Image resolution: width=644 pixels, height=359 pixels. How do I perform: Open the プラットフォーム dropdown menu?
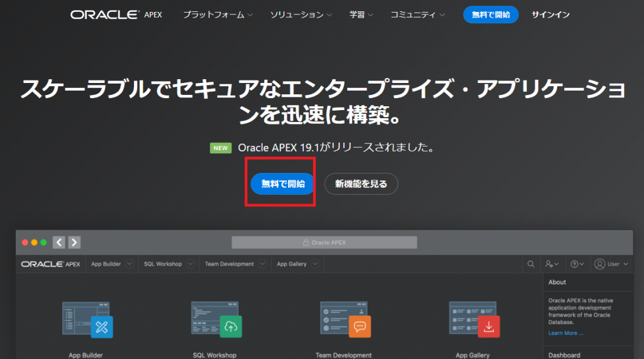218,15
